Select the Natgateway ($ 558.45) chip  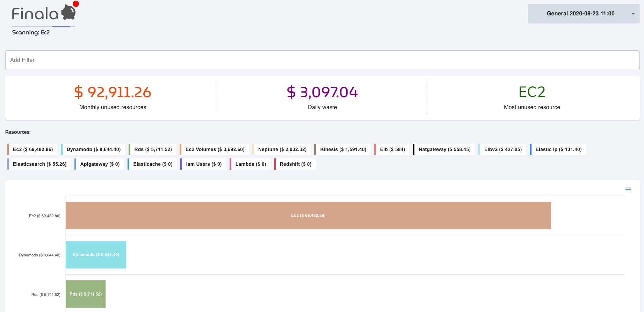[x=444, y=149]
